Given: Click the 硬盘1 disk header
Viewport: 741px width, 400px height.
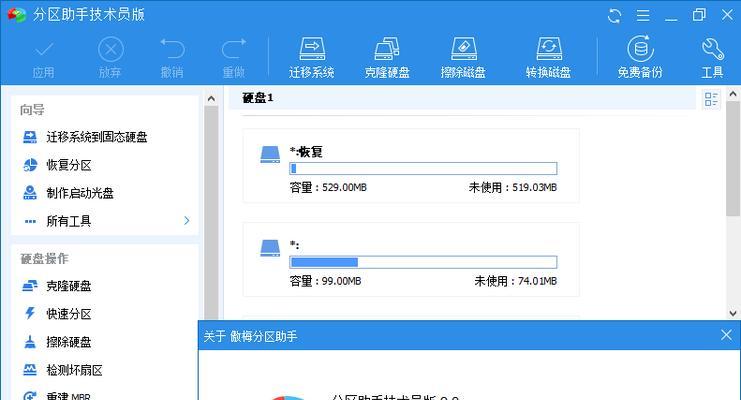Looking at the screenshot, I should tap(258, 98).
